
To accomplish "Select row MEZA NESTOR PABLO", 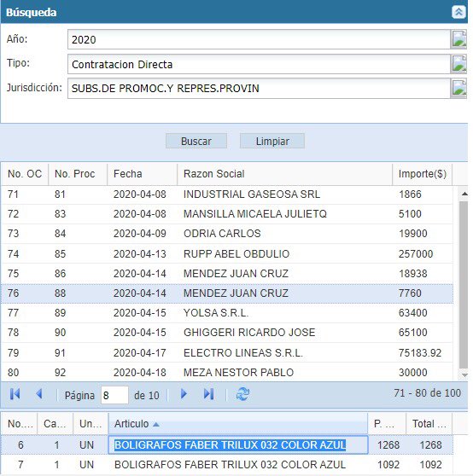I will coord(227,373).
